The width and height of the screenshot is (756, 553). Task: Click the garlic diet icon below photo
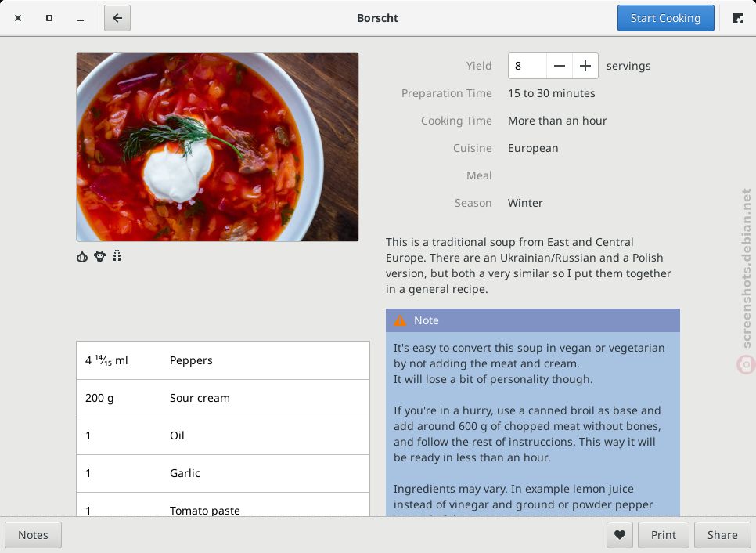pos(82,257)
